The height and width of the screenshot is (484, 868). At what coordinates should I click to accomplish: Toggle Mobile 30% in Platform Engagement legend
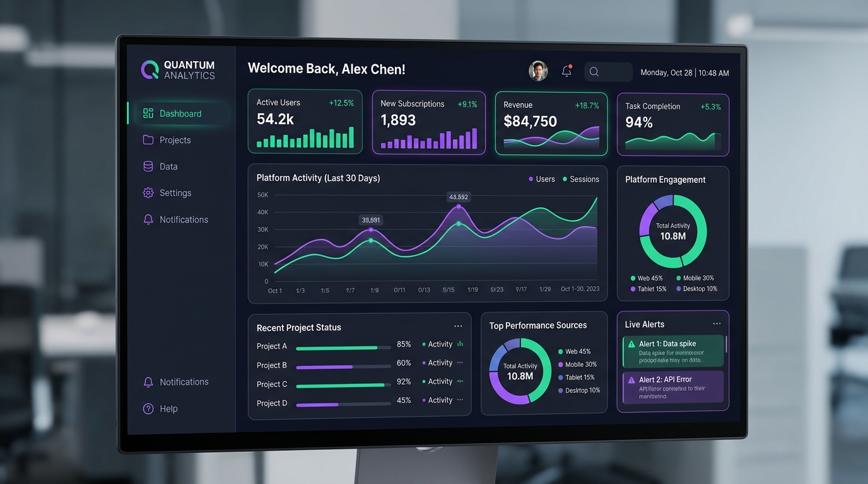click(695, 278)
